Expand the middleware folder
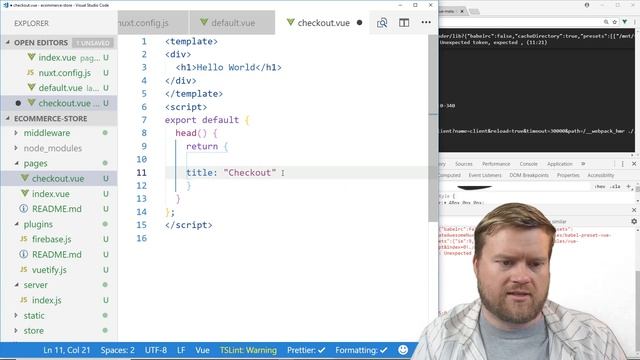640x360 pixels. pos(16,133)
